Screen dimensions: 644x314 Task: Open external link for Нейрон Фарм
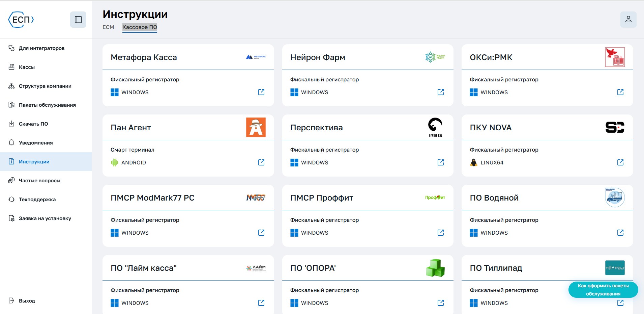tap(441, 92)
